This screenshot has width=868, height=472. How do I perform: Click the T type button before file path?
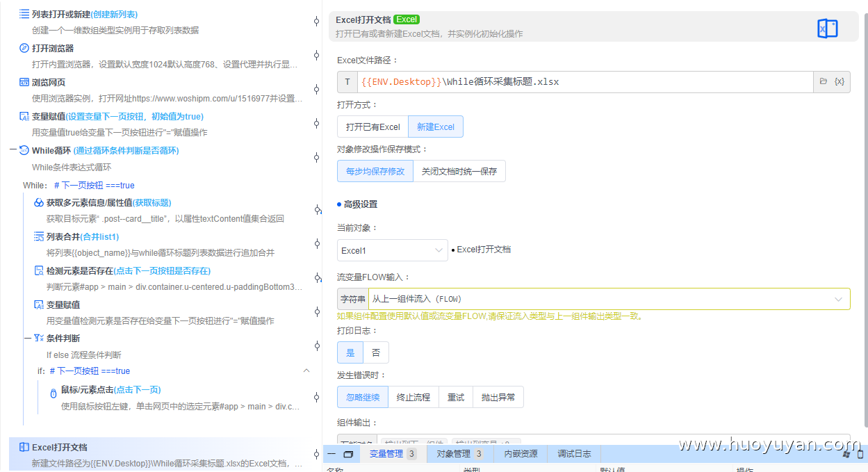tap(347, 81)
